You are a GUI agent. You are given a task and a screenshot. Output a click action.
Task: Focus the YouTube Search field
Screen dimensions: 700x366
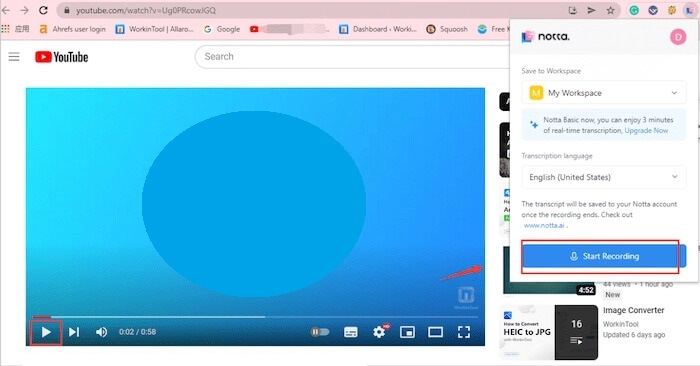point(353,57)
